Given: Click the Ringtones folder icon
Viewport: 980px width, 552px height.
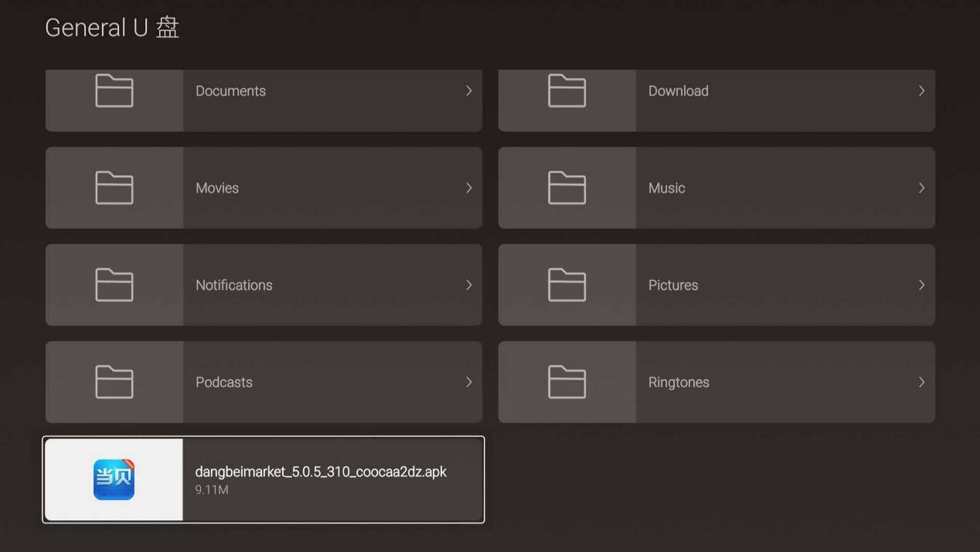Looking at the screenshot, I should (x=567, y=382).
